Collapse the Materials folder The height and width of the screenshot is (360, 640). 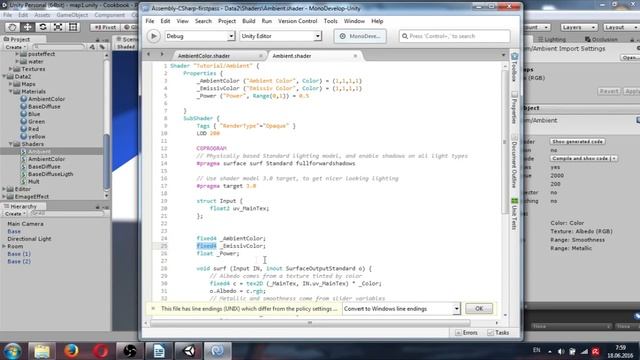(x=11, y=91)
